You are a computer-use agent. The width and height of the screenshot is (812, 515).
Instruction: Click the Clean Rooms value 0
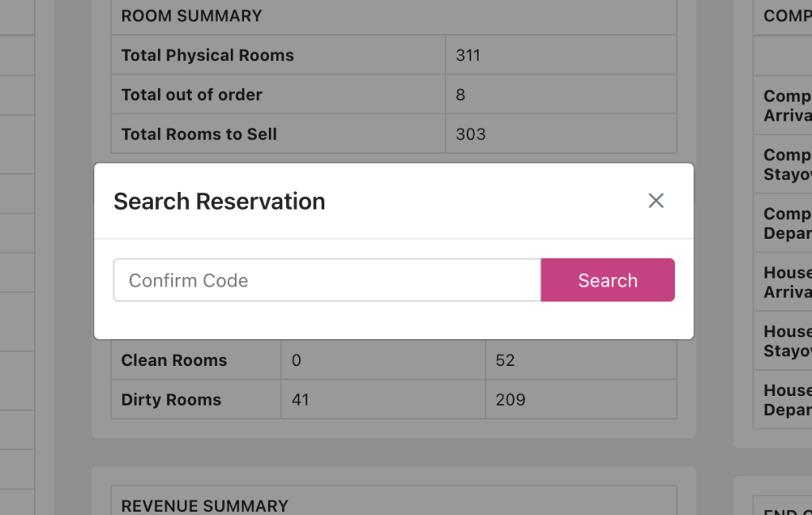click(297, 360)
